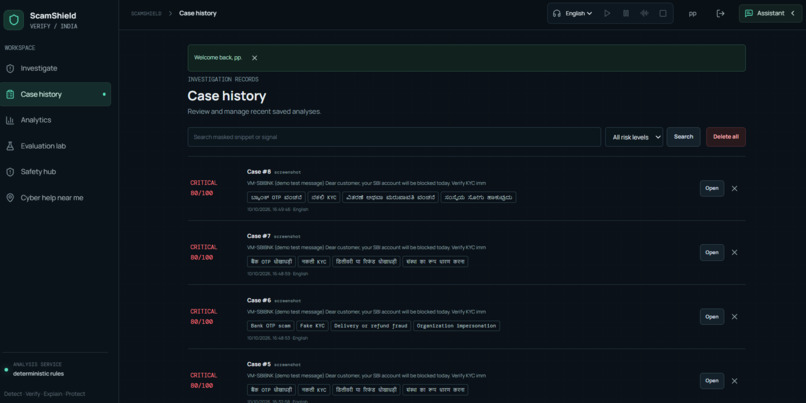Click the red Delete all button
The image size is (806, 403).
[726, 137]
